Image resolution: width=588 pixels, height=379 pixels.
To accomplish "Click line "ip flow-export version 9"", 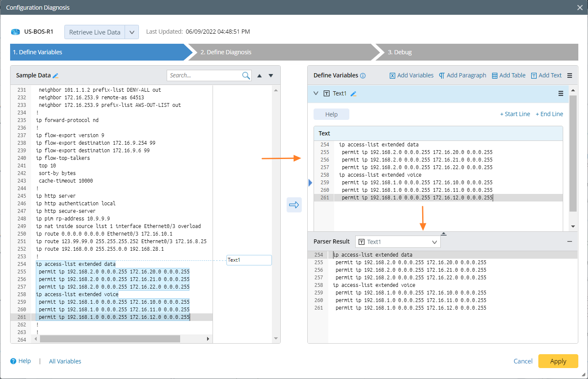I will coord(70,135).
